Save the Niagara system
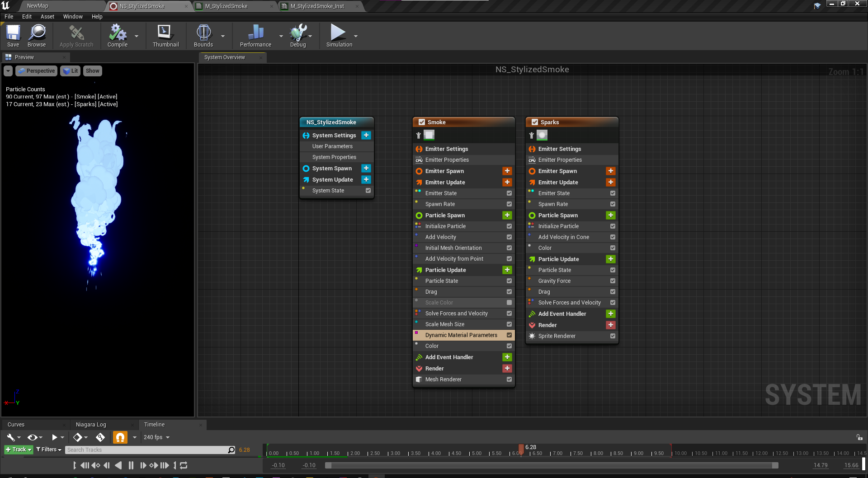This screenshot has width=868, height=478. point(13,36)
